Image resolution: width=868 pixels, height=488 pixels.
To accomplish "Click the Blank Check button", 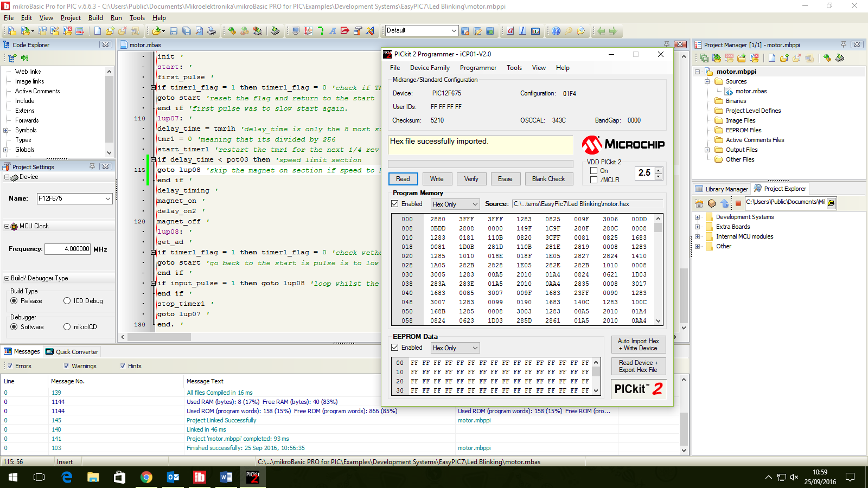I will pyautogui.click(x=548, y=179).
